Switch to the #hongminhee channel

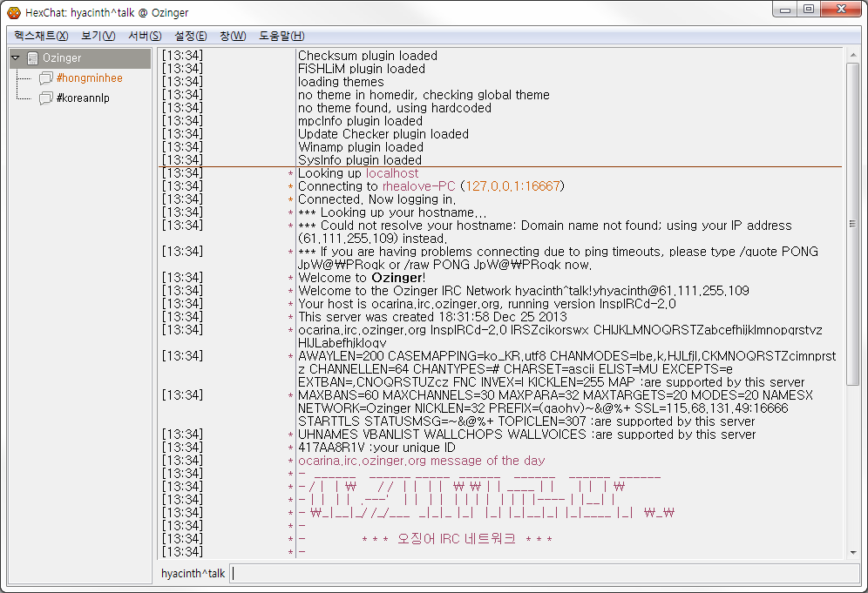point(89,78)
